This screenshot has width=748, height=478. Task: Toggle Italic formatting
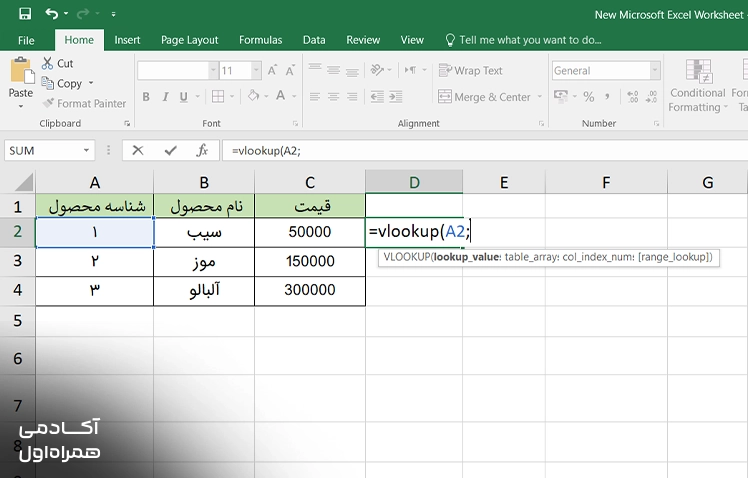point(165,97)
